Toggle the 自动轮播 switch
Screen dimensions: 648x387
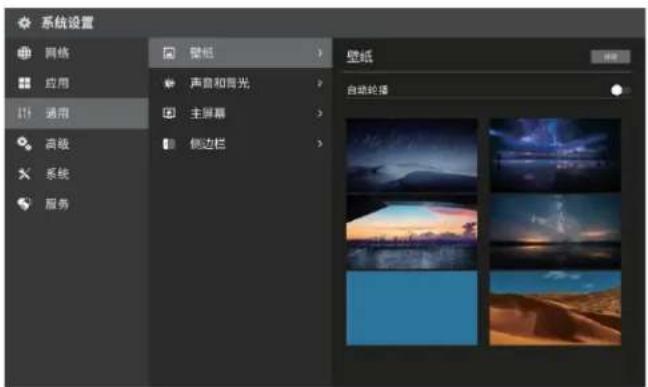click(620, 90)
